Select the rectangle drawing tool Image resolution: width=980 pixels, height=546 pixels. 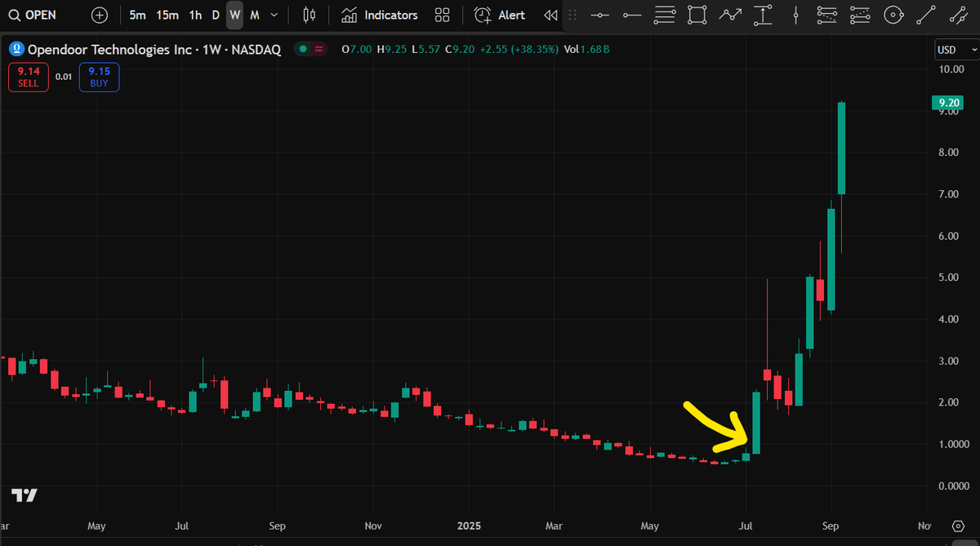(697, 15)
